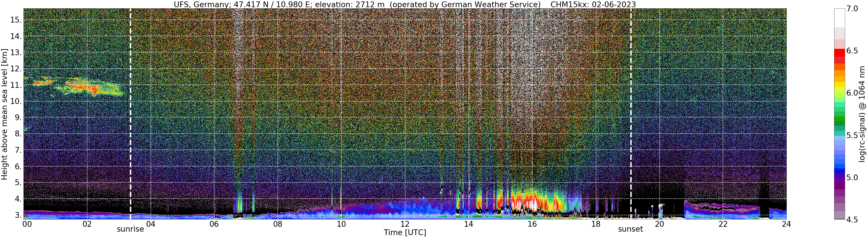Click the height axis tick "15."

tap(16, 20)
